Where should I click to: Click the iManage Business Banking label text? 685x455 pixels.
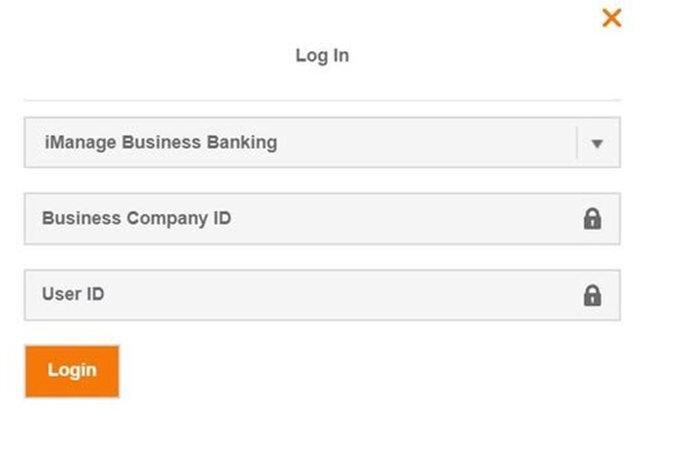(x=161, y=143)
